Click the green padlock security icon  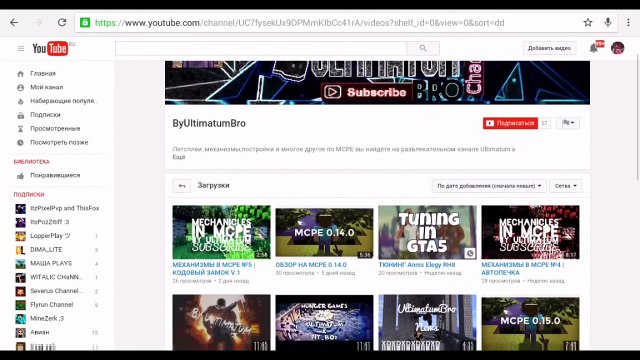[84, 22]
